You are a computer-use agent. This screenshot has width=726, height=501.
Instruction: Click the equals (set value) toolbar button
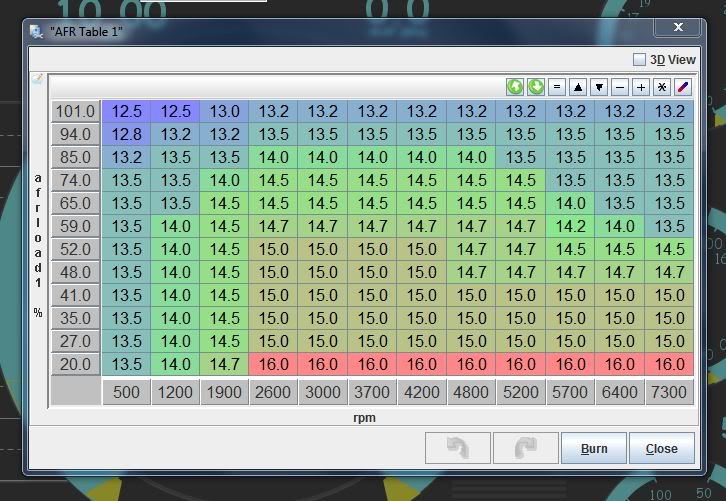(558, 87)
